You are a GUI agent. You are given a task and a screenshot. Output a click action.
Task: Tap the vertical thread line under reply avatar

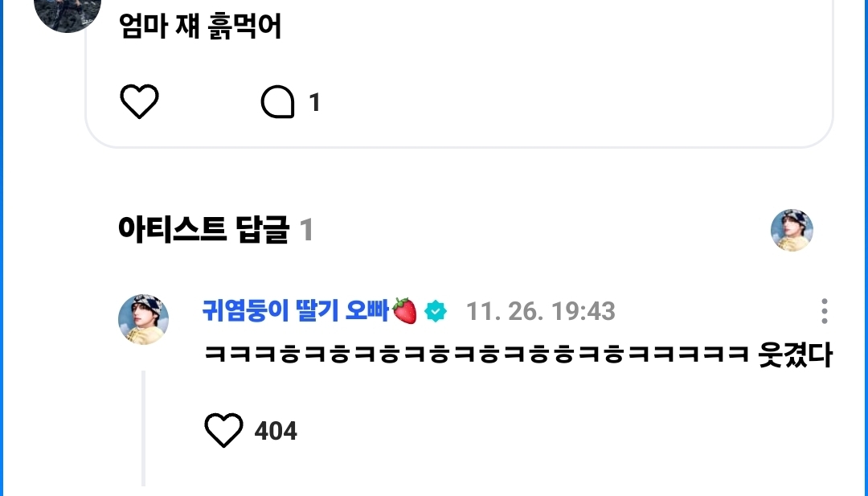(x=143, y=428)
